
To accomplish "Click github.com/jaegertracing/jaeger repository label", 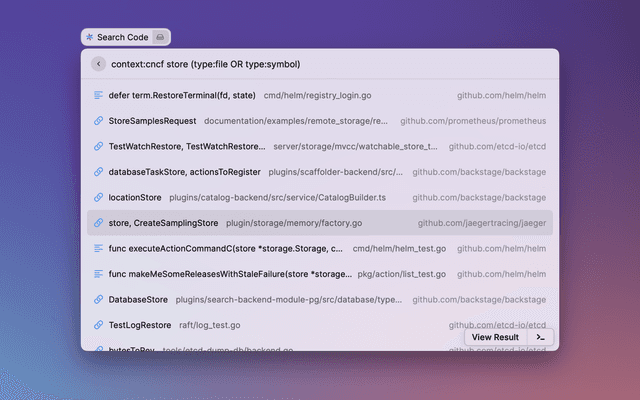I will (x=481, y=223).
